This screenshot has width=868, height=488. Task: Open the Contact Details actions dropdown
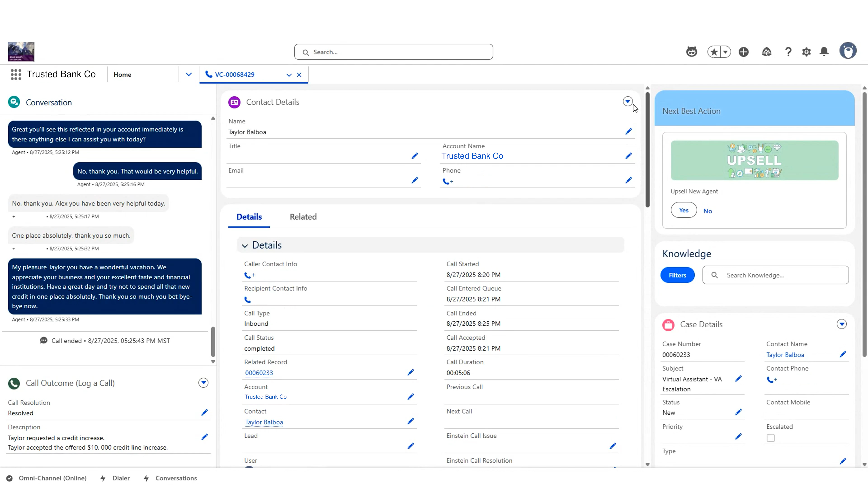[x=627, y=101]
